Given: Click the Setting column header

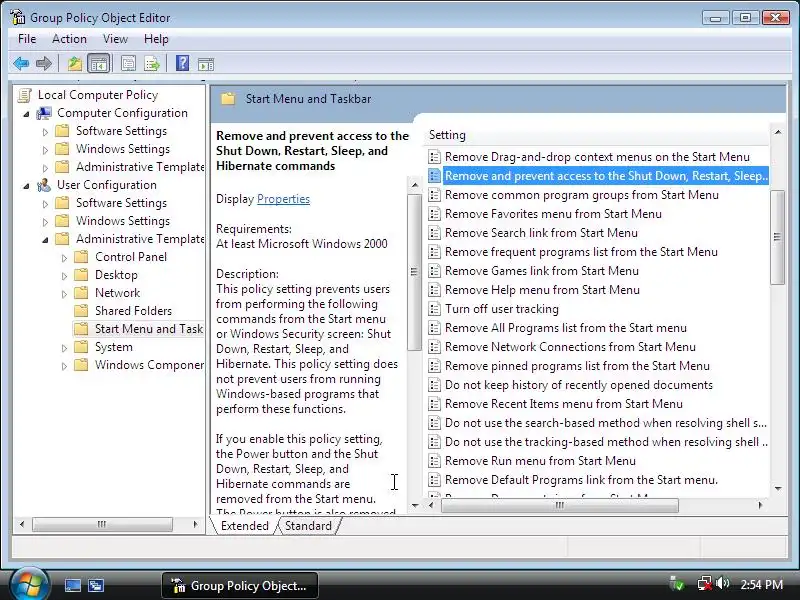Looking at the screenshot, I should point(596,135).
